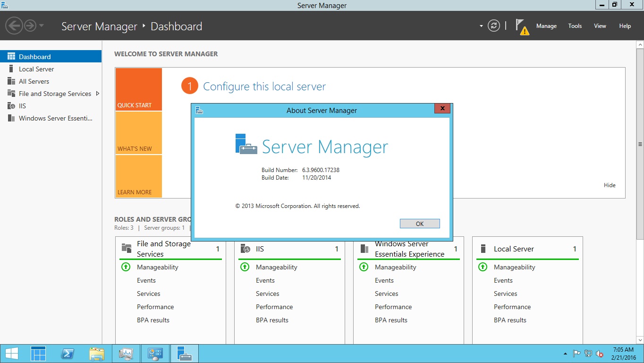Open the View menu
644x363 pixels.
[600, 26]
